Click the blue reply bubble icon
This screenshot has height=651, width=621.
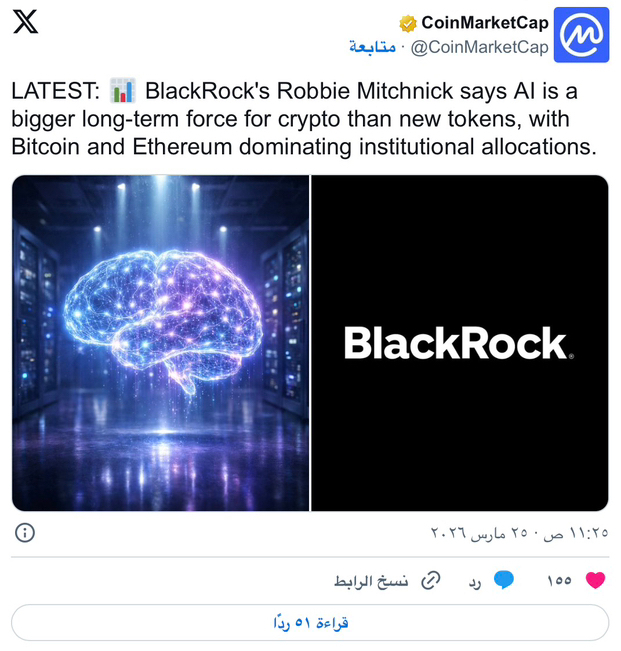(504, 580)
